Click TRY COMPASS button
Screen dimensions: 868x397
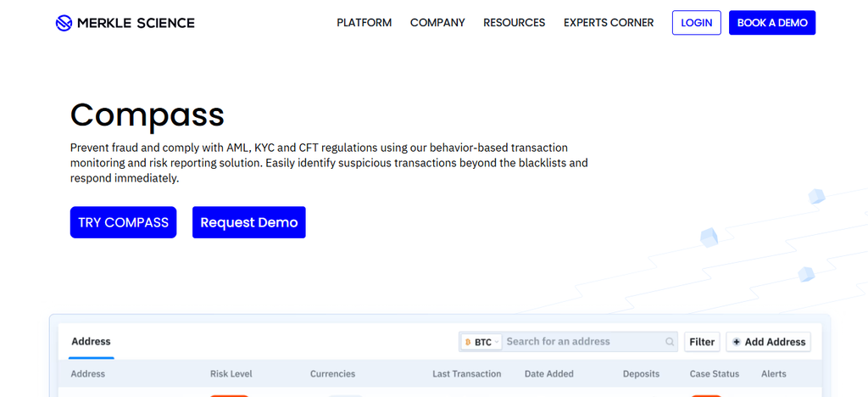point(124,222)
